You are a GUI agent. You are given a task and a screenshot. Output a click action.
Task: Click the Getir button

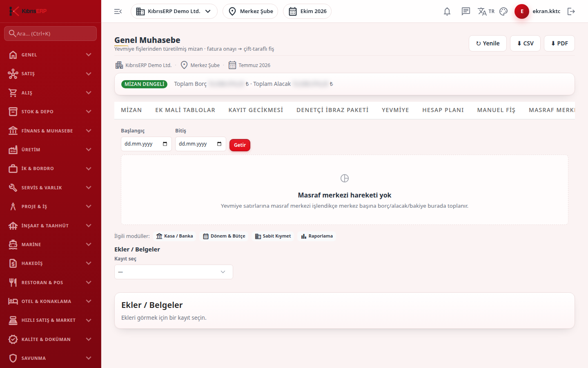coord(240,145)
